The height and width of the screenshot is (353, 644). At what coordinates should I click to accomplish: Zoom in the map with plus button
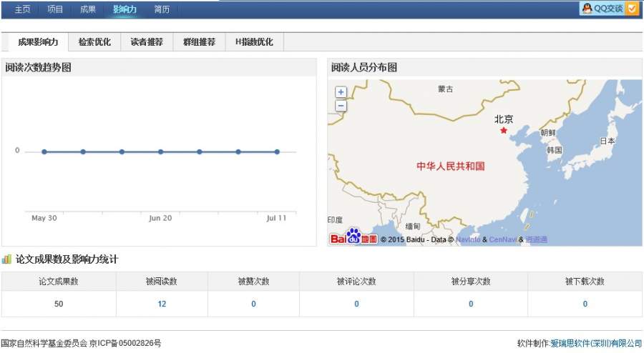point(341,92)
